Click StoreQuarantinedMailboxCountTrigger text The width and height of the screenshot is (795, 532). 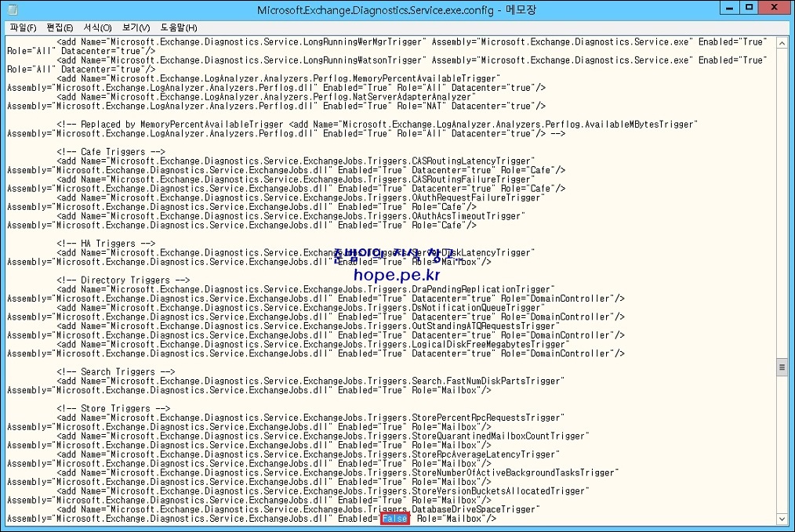point(499,435)
